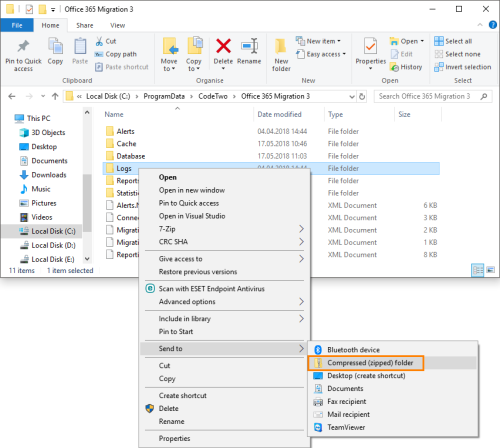Screen dimensions: 500x448
Task: Sort by Date modified column header
Action: (x=279, y=114)
